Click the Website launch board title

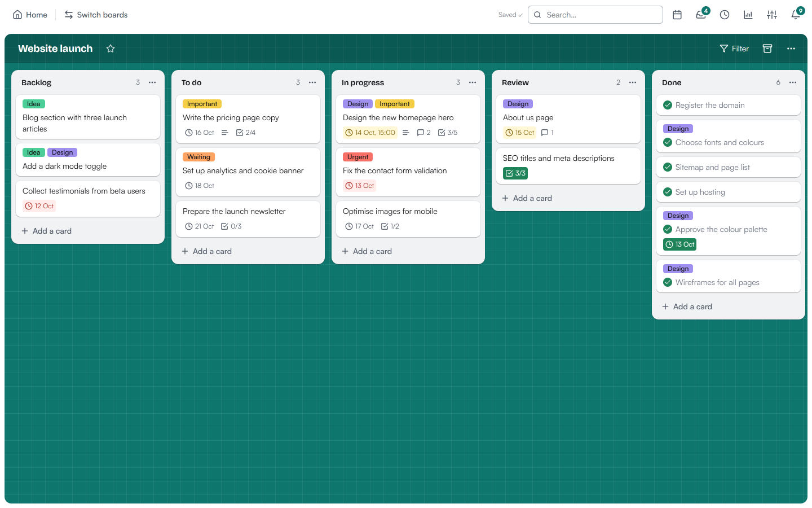pyautogui.click(x=55, y=49)
